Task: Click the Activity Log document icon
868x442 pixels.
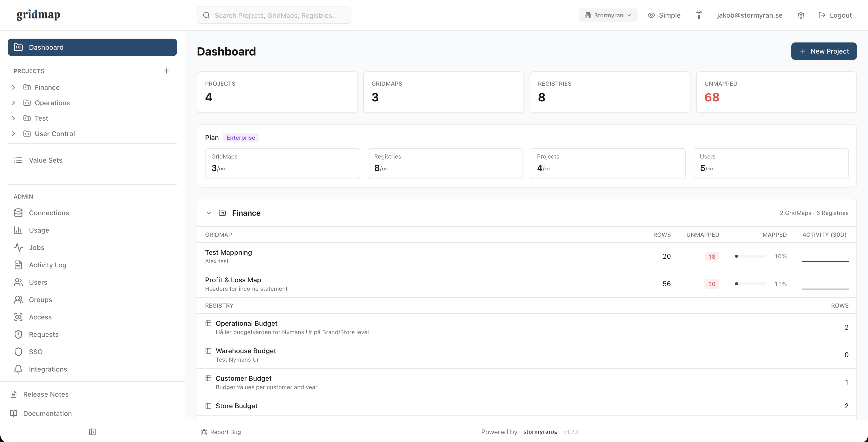Action: 18,265
